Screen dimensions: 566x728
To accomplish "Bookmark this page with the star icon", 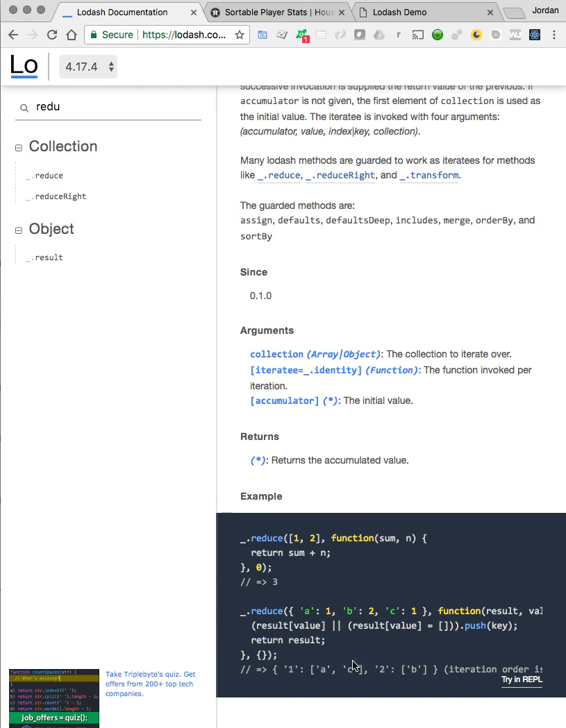I will (240, 35).
